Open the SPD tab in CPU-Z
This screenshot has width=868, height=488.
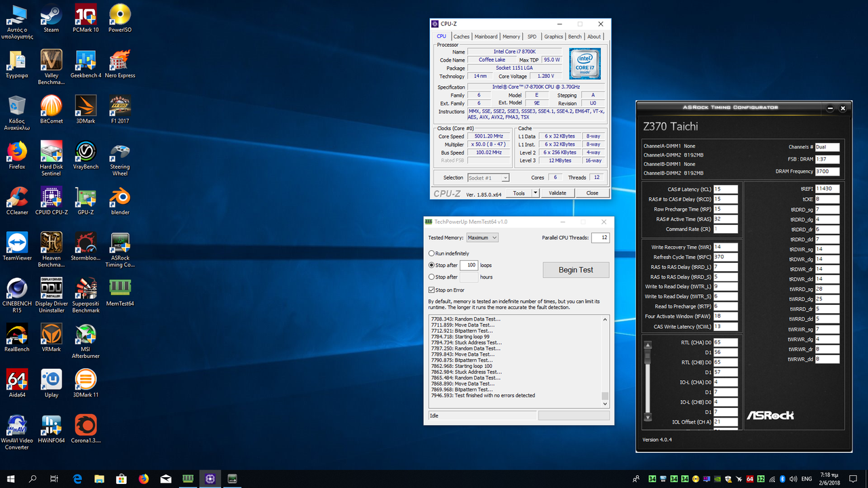tap(532, 37)
